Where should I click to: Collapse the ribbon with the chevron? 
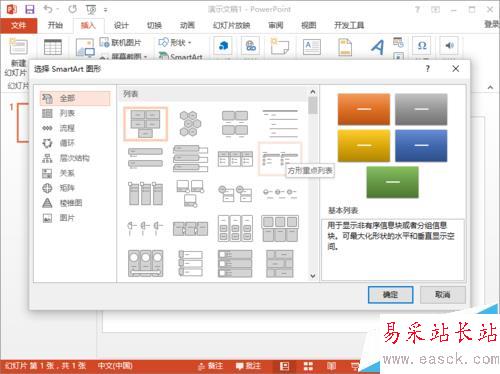[490, 87]
